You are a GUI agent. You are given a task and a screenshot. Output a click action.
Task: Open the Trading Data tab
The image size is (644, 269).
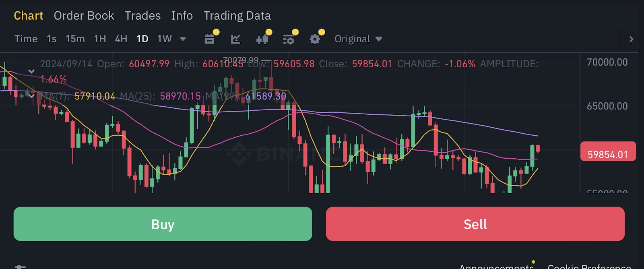[x=237, y=16]
